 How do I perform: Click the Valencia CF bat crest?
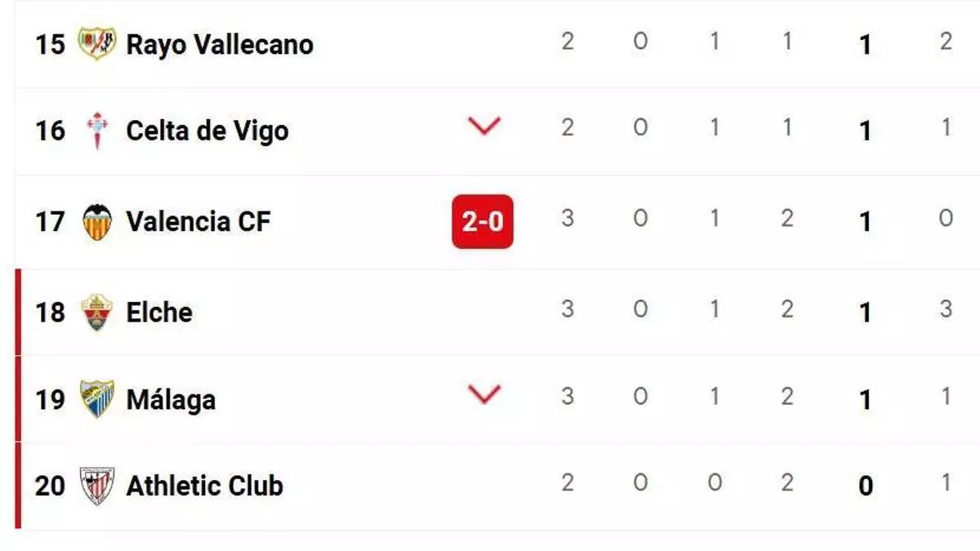pos(97,221)
